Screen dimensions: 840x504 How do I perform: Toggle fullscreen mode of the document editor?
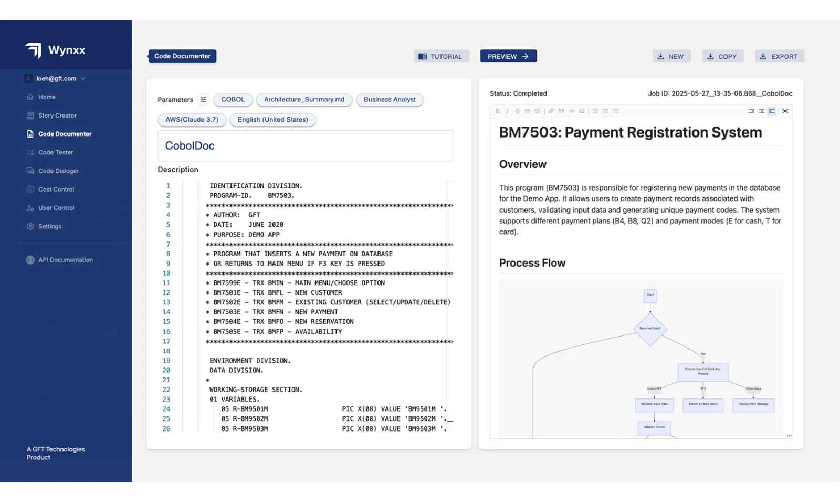(x=785, y=111)
